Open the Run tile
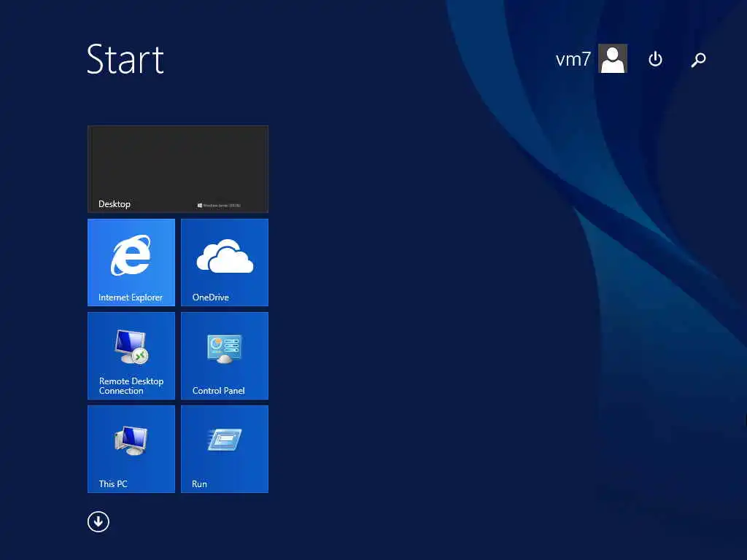Viewport: 747px width, 560px height. (225, 449)
